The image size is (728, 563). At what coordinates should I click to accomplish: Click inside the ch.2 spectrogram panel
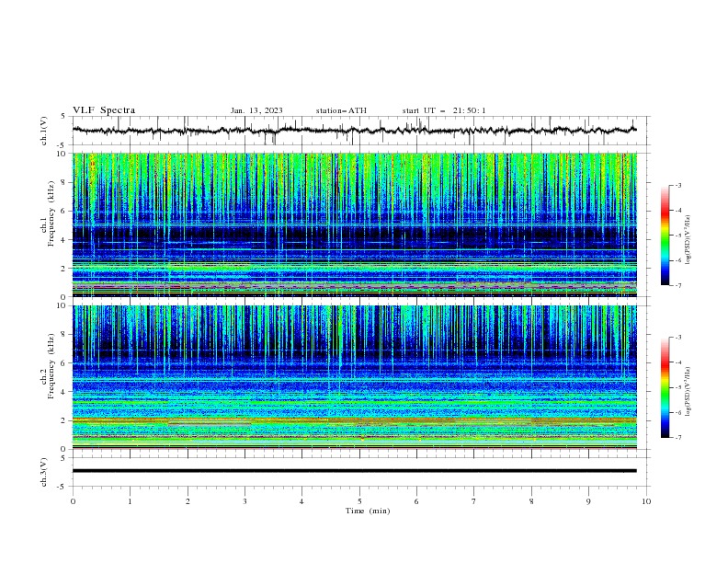pos(354,377)
